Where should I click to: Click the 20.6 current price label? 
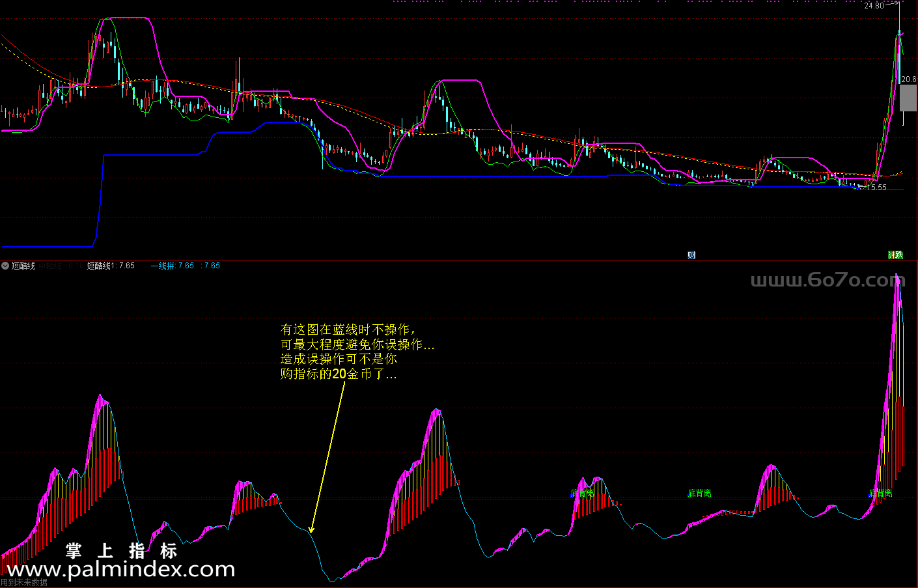coord(909,79)
